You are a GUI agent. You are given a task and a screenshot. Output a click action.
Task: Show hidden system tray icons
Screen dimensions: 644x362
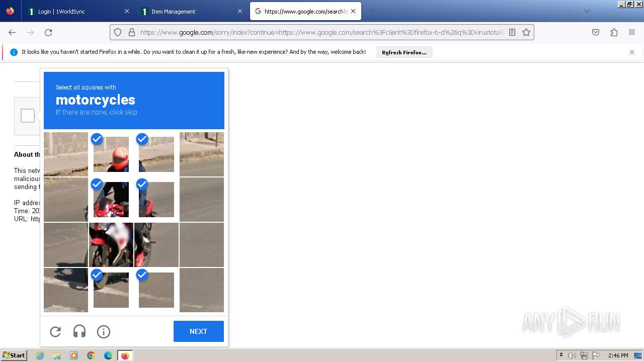[x=561, y=355]
